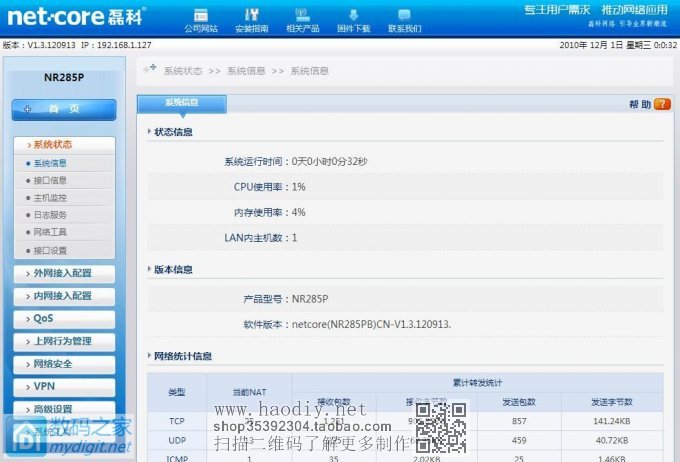Click the orange help question mark icon
680x462 pixels.
661,104
